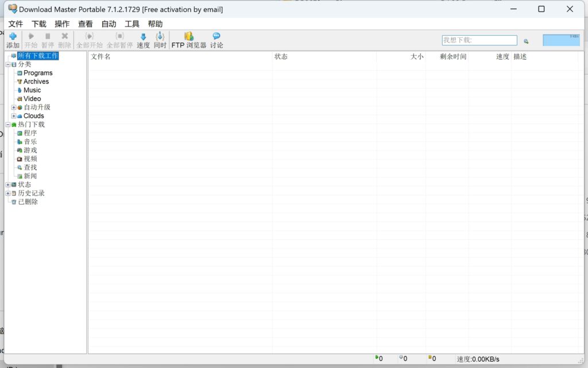Viewport: 588px width, 368px height.
Task: Click the 历史记录 tree label
Action: point(31,193)
